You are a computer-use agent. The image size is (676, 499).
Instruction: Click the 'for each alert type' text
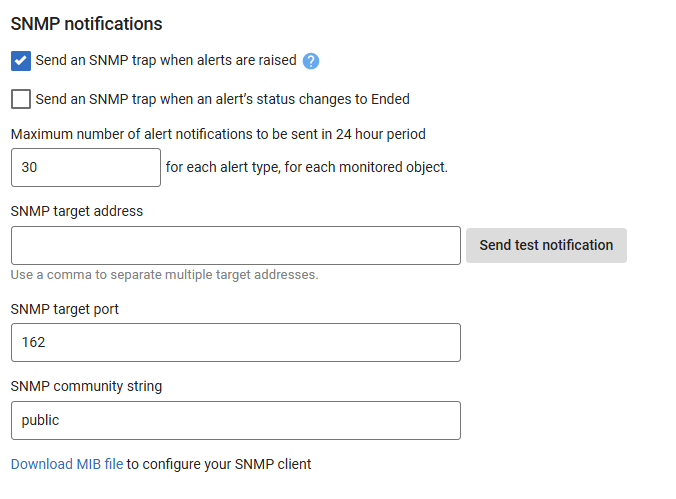click(306, 167)
